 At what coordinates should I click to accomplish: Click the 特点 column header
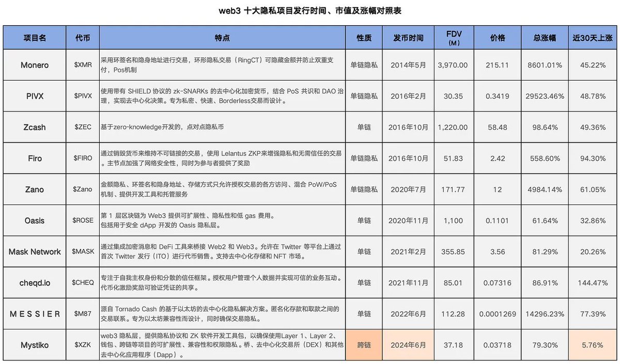click(222, 38)
